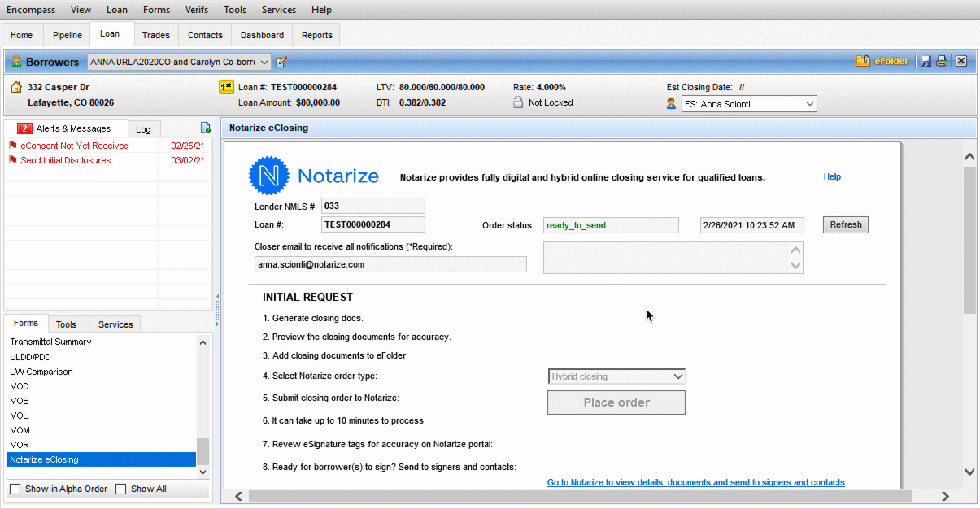Open the View menu
This screenshot has width=980, height=509.
click(x=81, y=10)
